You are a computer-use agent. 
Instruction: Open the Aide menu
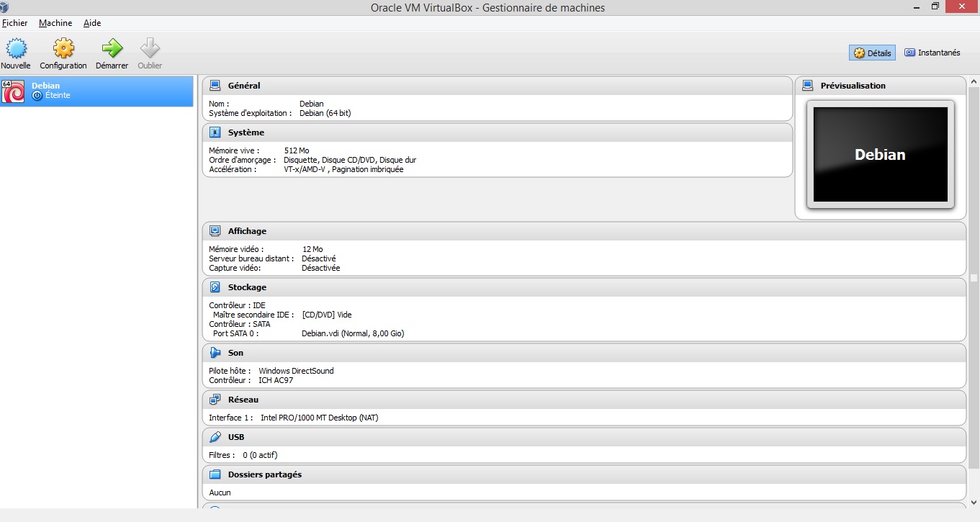92,23
